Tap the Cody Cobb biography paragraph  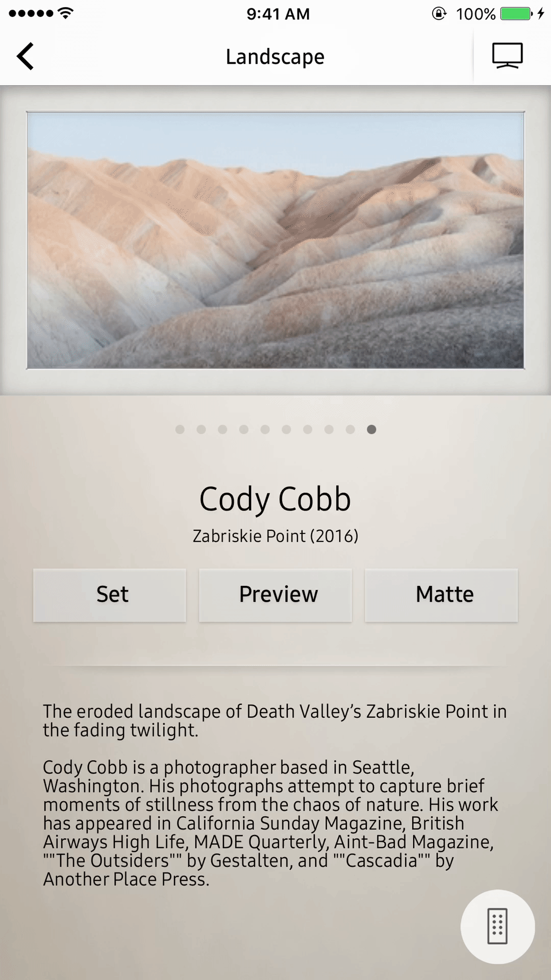[270, 823]
